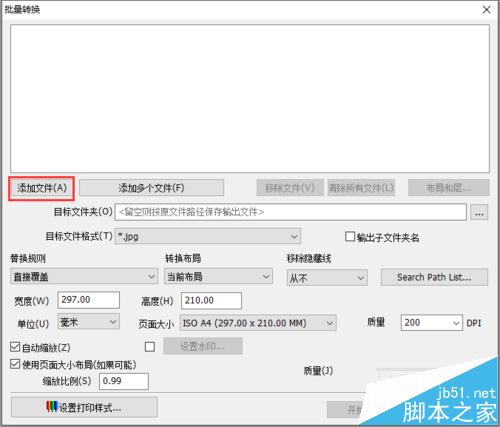Open 设置打印样式... button

pos(84,407)
